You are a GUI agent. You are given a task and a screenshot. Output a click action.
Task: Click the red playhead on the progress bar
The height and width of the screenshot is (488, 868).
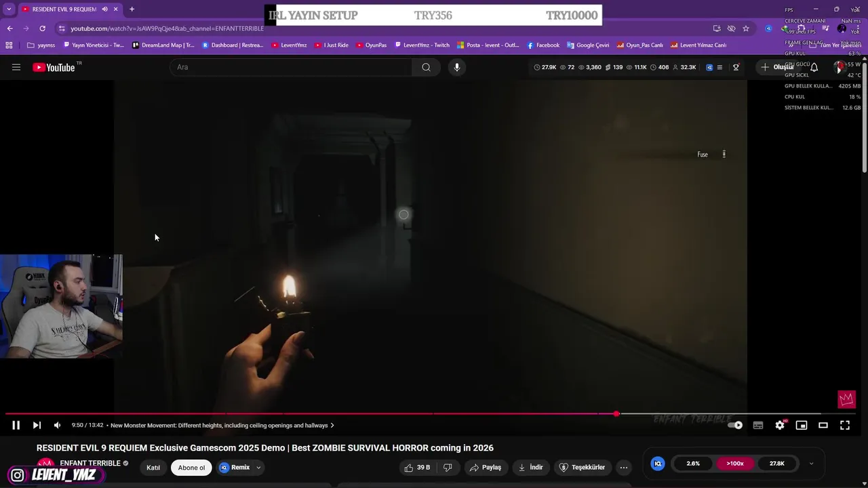tap(616, 413)
